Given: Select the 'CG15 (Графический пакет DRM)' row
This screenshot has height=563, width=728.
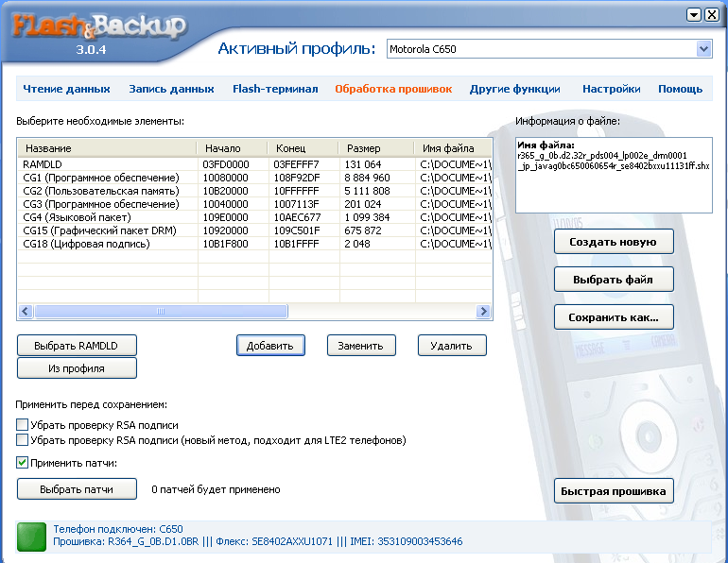Looking at the screenshot, I should (254, 230).
